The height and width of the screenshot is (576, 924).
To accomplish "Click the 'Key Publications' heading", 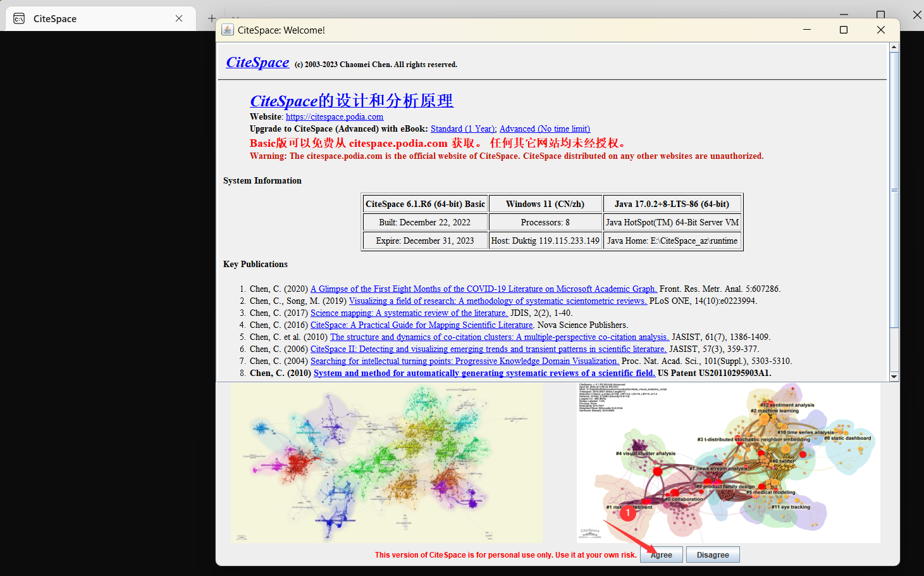I will [256, 264].
